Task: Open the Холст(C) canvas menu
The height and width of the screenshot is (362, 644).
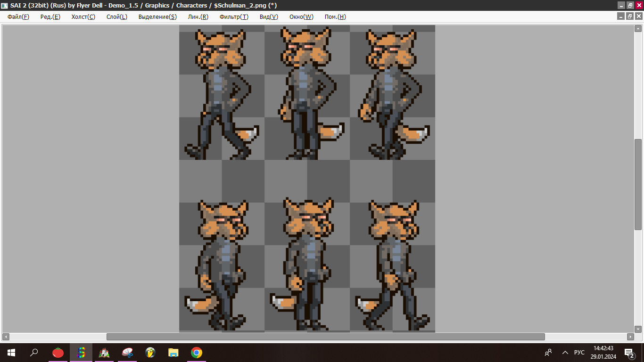Action: pyautogui.click(x=83, y=16)
